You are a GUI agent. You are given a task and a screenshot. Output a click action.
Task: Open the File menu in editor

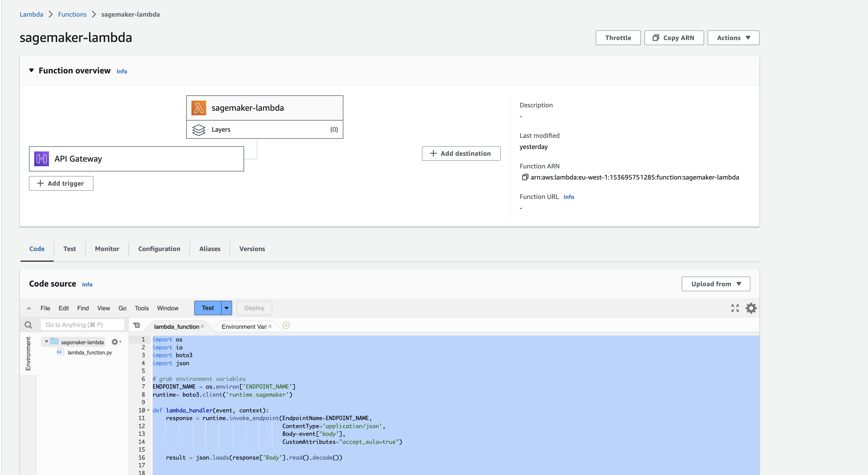click(x=45, y=308)
